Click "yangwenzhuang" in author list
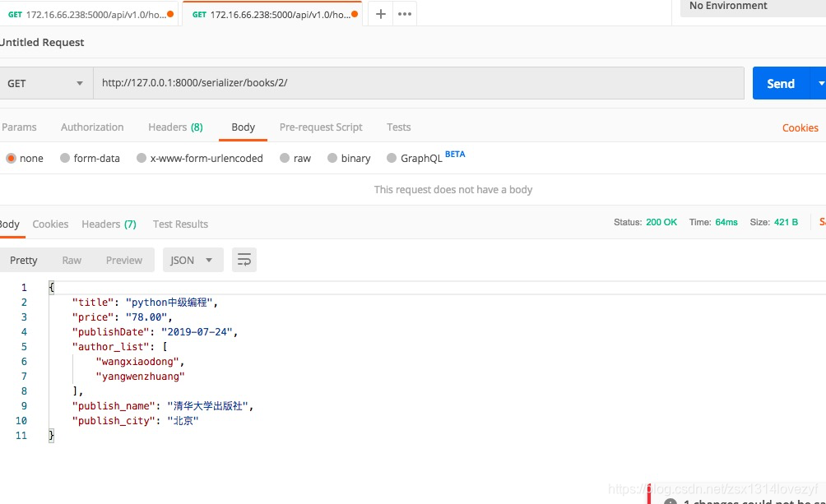The height and width of the screenshot is (504, 826). (140, 376)
